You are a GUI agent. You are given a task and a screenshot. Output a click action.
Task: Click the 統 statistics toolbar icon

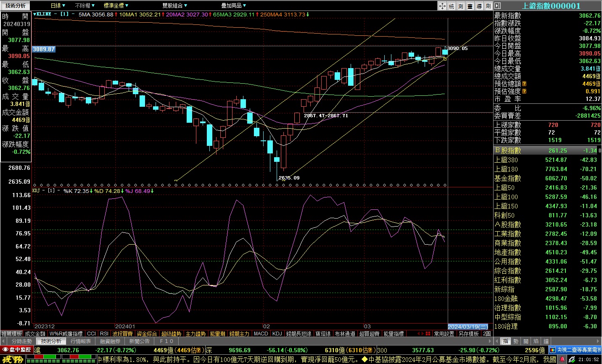point(451,6)
